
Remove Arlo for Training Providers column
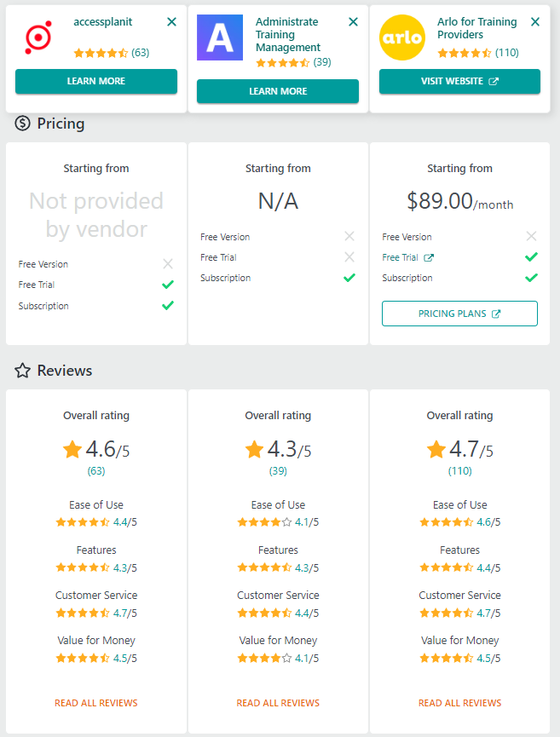tap(535, 22)
